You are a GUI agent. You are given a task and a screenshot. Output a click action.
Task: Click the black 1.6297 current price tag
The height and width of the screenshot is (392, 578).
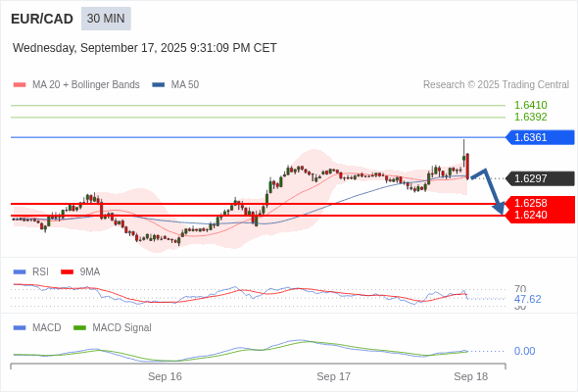tap(540, 178)
